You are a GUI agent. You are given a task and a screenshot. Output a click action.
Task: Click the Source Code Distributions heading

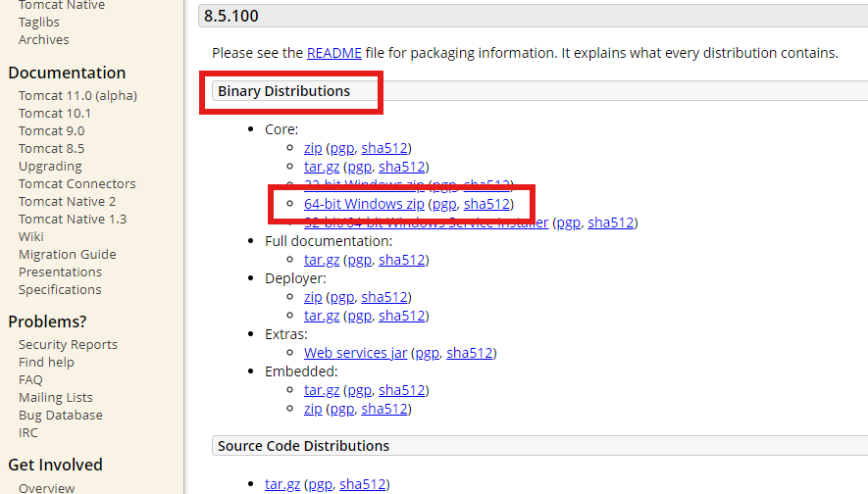click(x=303, y=446)
